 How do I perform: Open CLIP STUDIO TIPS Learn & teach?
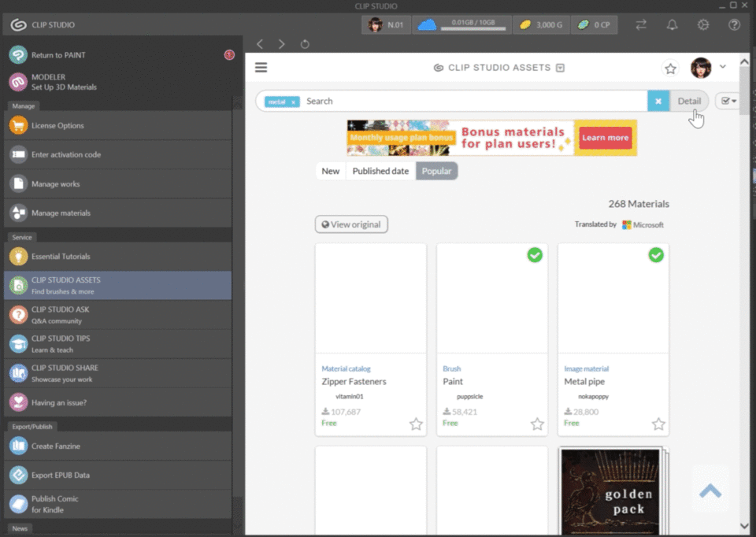pyautogui.click(x=117, y=344)
